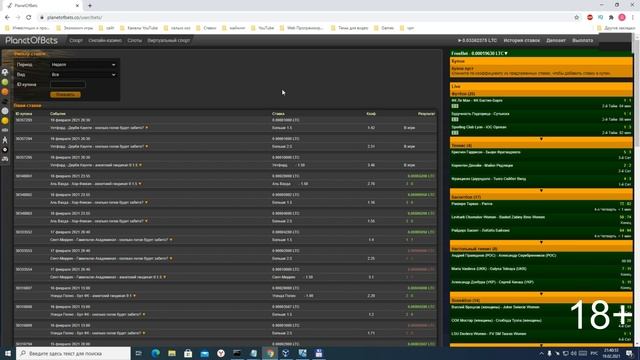Expand Уотфорд handicap bet row arrow
This screenshot has width=640, height=360.
click(140, 165)
